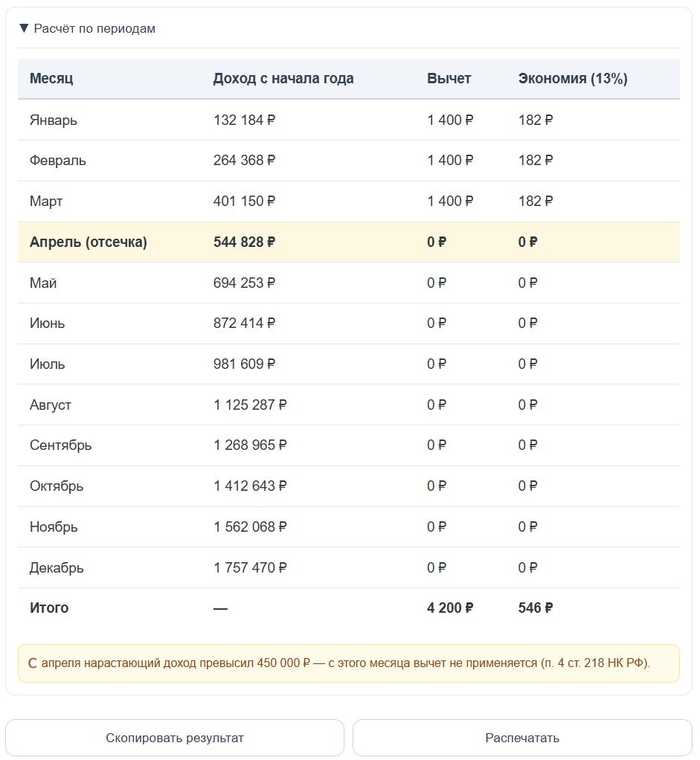The width and height of the screenshot is (700, 760).
Task: Click the disclosure triangle next to Расчёт по периодам
Action: [24, 28]
